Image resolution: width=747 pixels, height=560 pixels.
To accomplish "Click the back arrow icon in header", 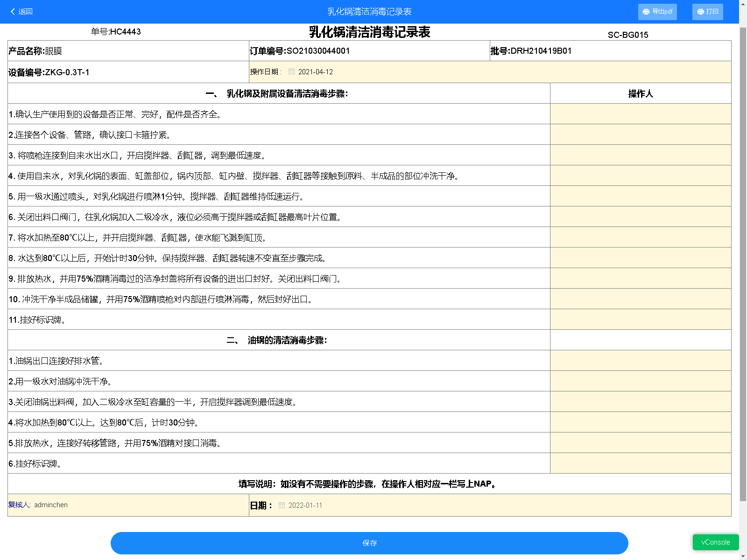I will pos(13,12).
